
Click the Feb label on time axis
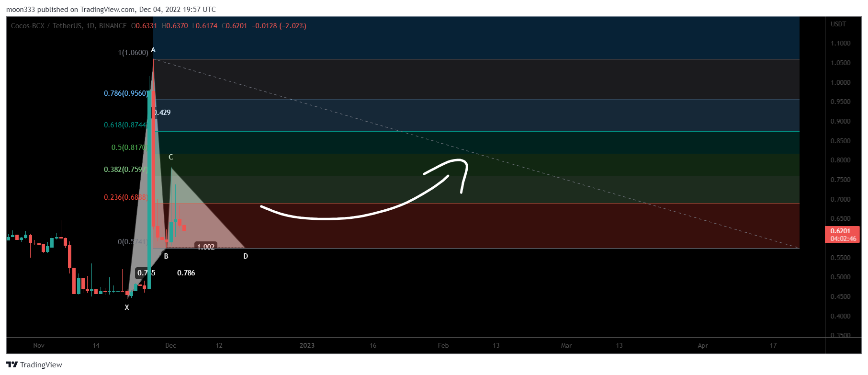tap(443, 345)
